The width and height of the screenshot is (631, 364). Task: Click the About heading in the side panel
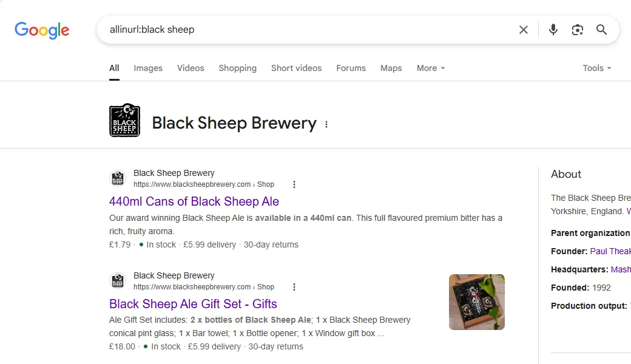point(566,174)
